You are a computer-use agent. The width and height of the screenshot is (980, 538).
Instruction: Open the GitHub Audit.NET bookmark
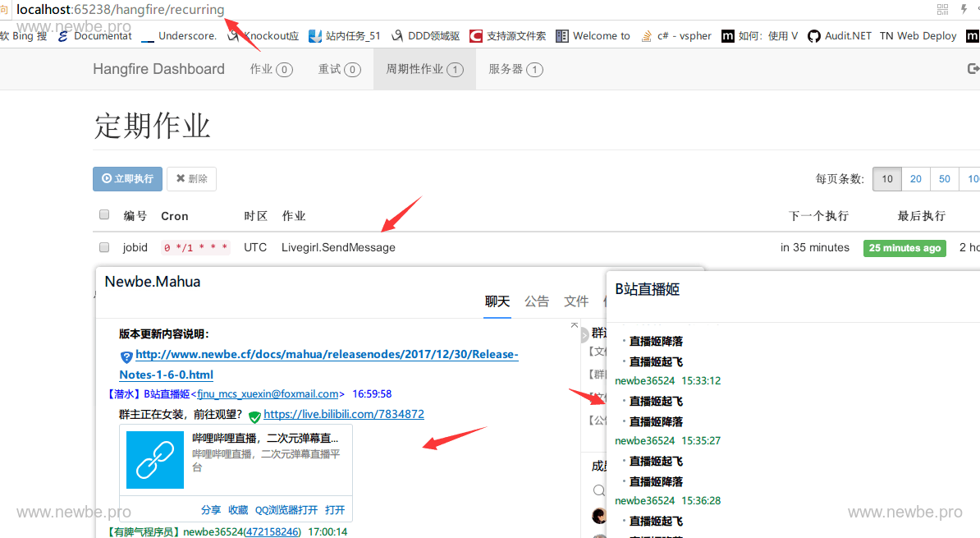click(839, 36)
